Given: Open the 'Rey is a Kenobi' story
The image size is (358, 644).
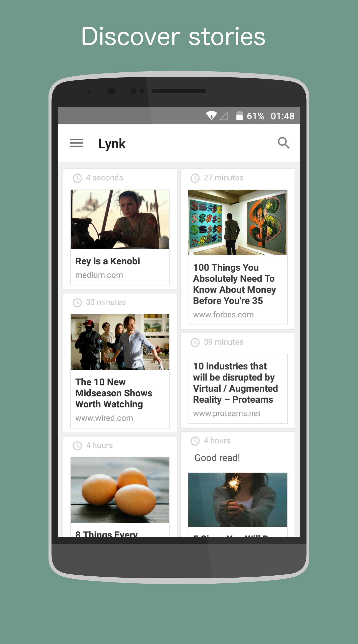Looking at the screenshot, I should [108, 261].
